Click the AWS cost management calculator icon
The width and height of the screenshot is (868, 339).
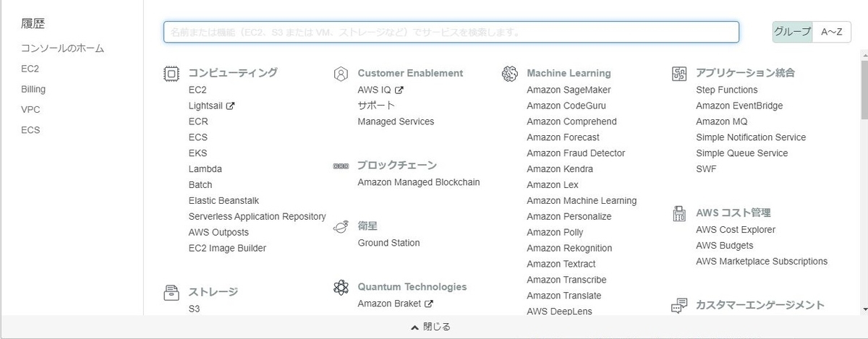click(679, 213)
